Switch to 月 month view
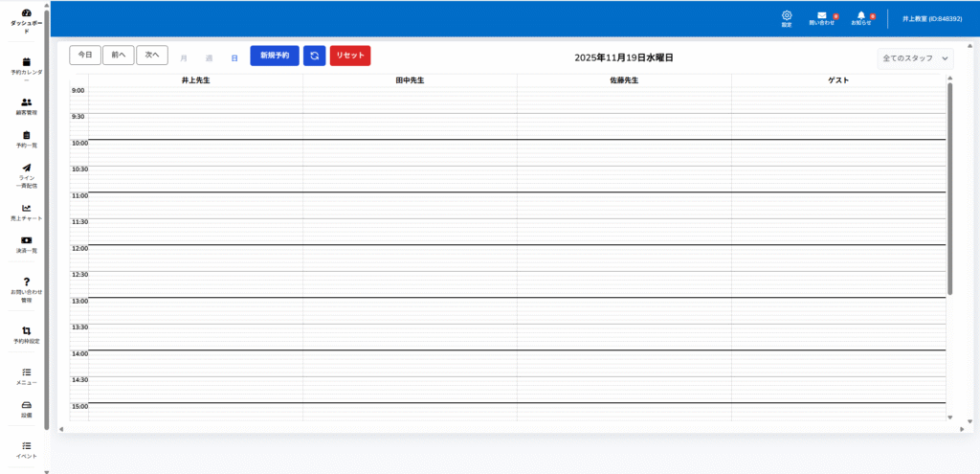Screen dimensions: 980x474 184,58
